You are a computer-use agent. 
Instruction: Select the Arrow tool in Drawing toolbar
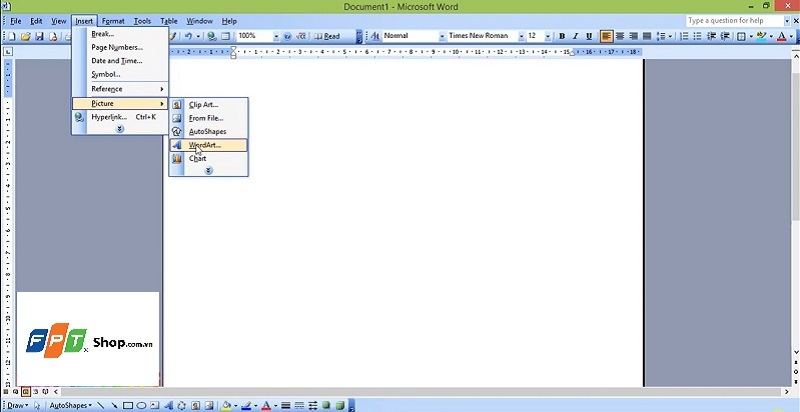coord(114,406)
